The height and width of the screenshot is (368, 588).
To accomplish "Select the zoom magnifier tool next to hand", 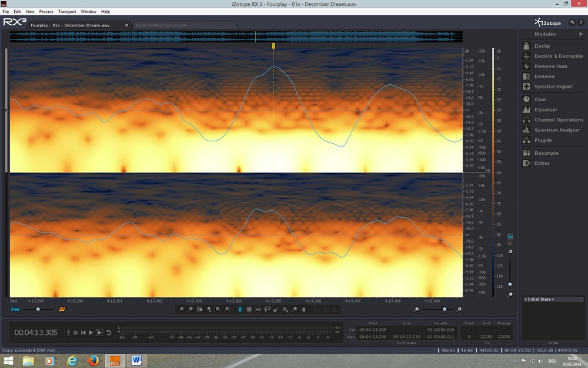I will pyautogui.click(x=295, y=310).
